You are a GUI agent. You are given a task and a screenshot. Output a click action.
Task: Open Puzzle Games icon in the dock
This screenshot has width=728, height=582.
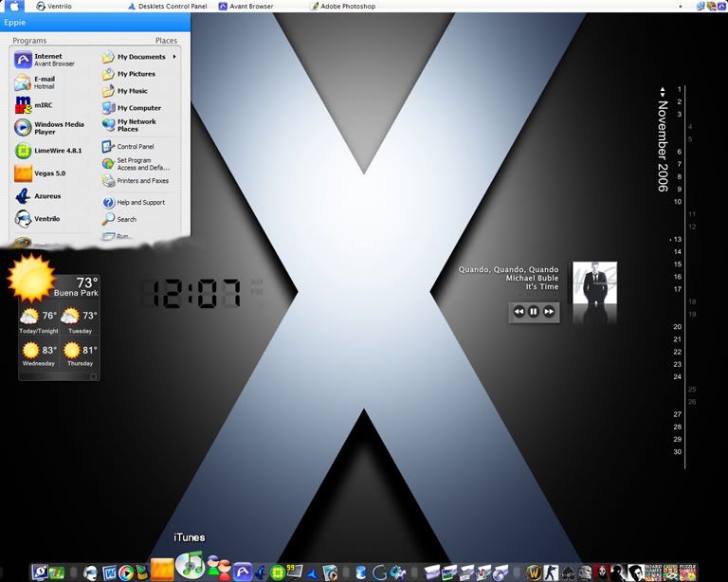click(687, 573)
